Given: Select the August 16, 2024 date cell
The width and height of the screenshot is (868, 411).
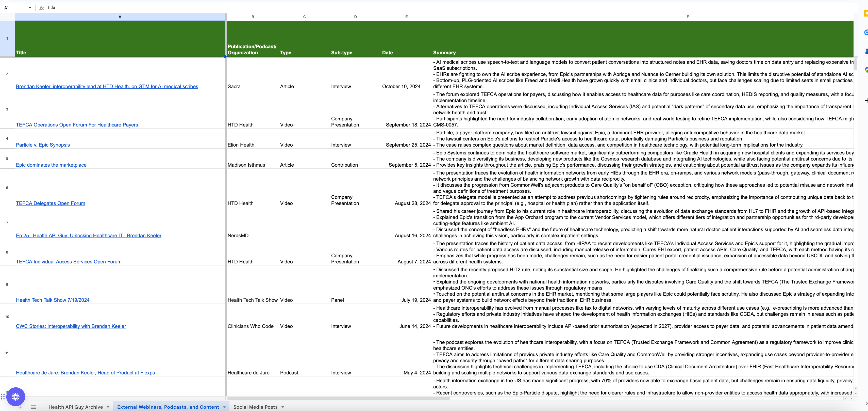Looking at the screenshot, I should (406, 223).
